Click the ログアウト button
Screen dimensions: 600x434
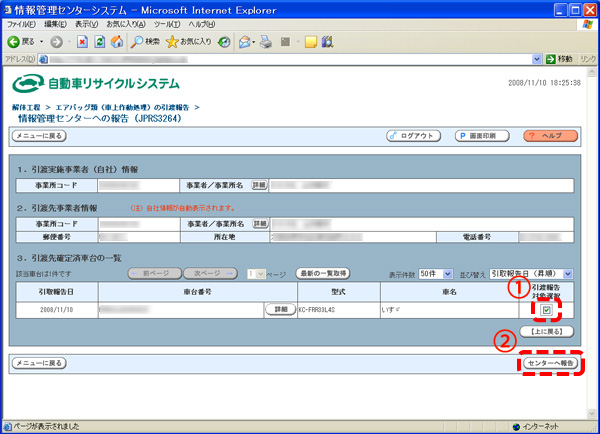click(413, 136)
